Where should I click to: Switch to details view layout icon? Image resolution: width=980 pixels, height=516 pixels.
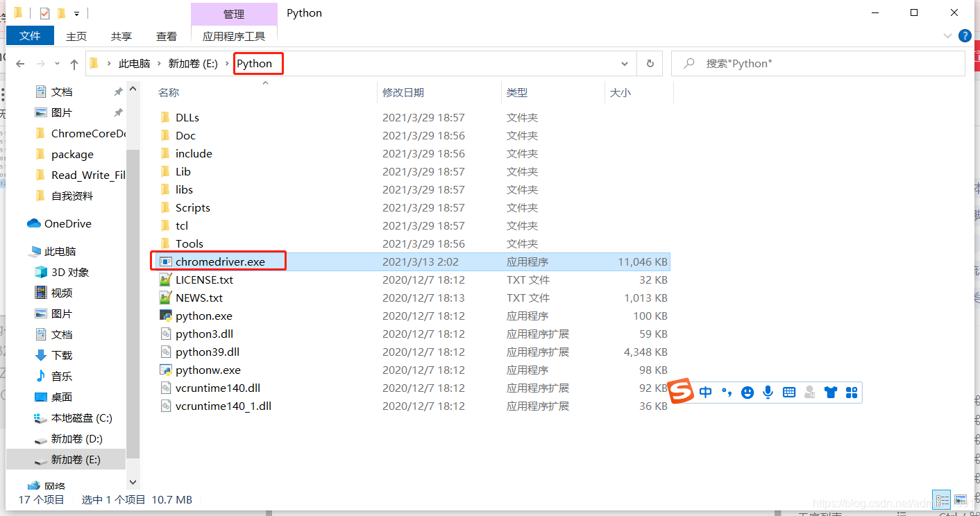pyautogui.click(x=942, y=499)
